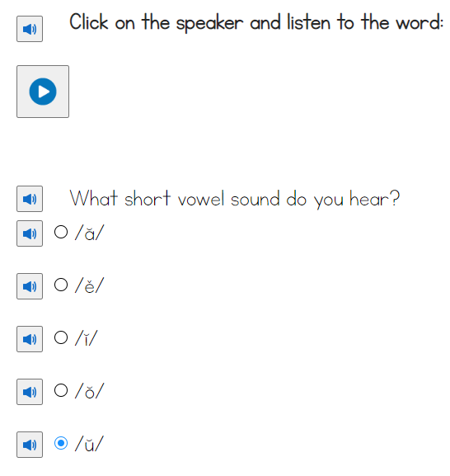Click the 'Click on the speaker and listen' heading text
This screenshot has width=450, height=476.
point(256,22)
